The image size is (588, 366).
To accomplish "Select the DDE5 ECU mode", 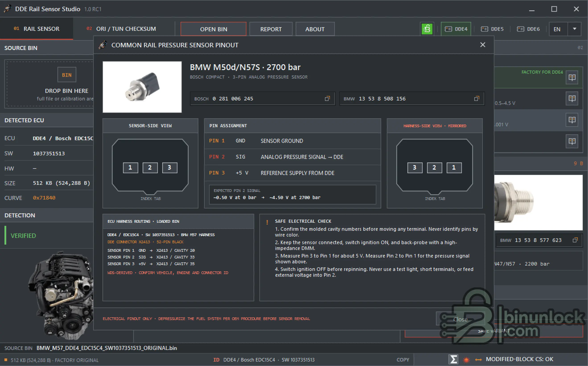I will coord(492,29).
